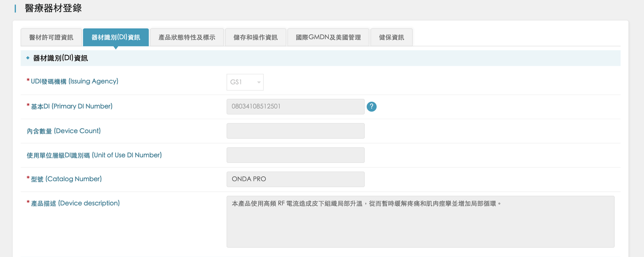The width and height of the screenshot is (644, 257).
Task: Click the help icon beside Primary DI Number
Action: [372, 107]
